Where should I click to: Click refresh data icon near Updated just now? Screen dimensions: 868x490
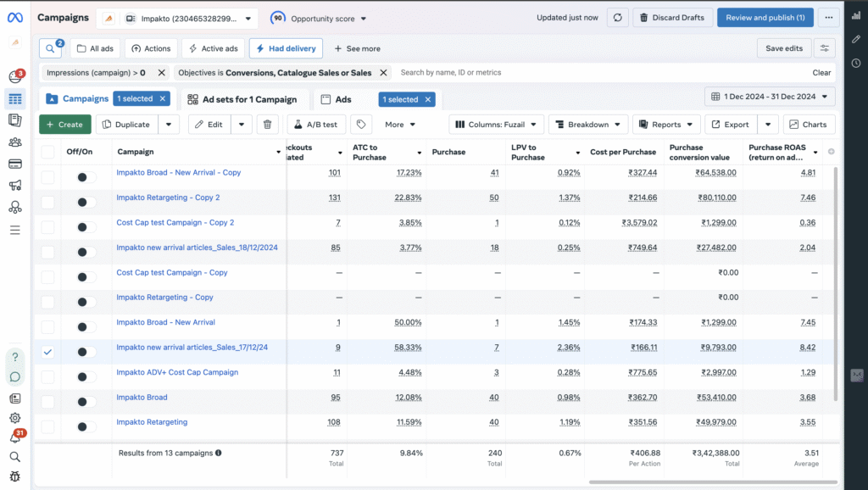618,18
